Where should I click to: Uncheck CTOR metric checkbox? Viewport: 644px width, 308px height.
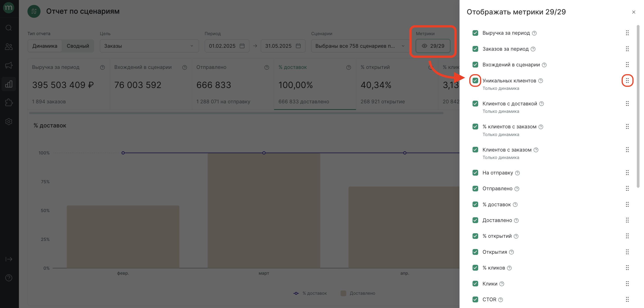coord(475,299)
